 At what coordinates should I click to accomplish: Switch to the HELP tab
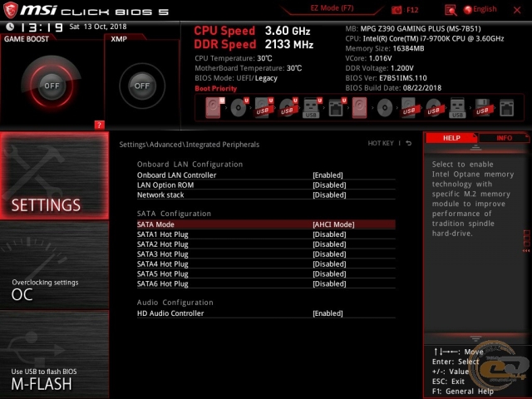tap(451, 138)
